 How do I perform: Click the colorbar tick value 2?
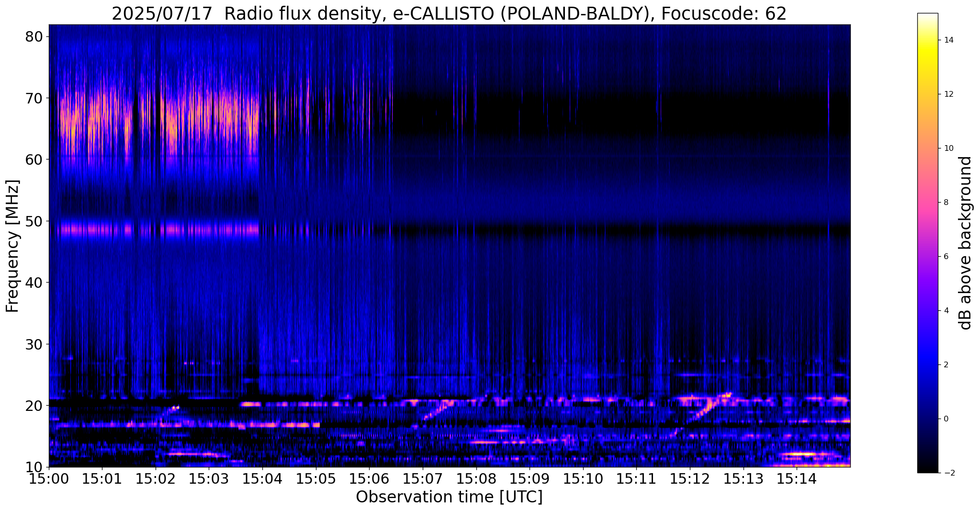click(x=945, y=365)
